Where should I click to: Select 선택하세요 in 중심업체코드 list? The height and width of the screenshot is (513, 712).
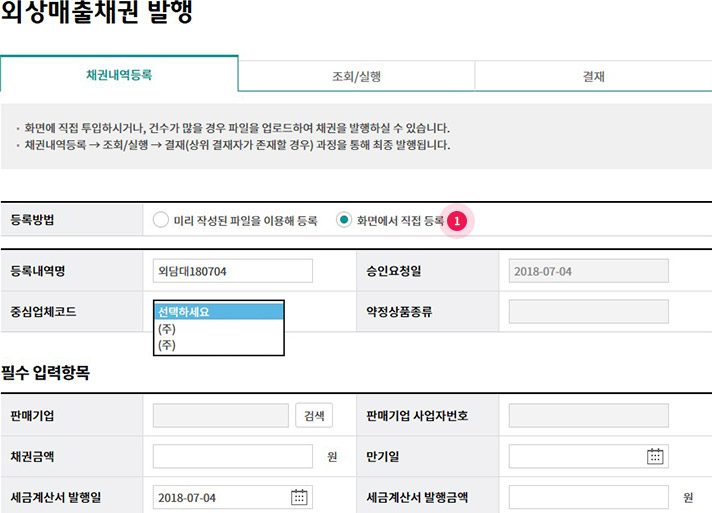[x=219, y=311]
